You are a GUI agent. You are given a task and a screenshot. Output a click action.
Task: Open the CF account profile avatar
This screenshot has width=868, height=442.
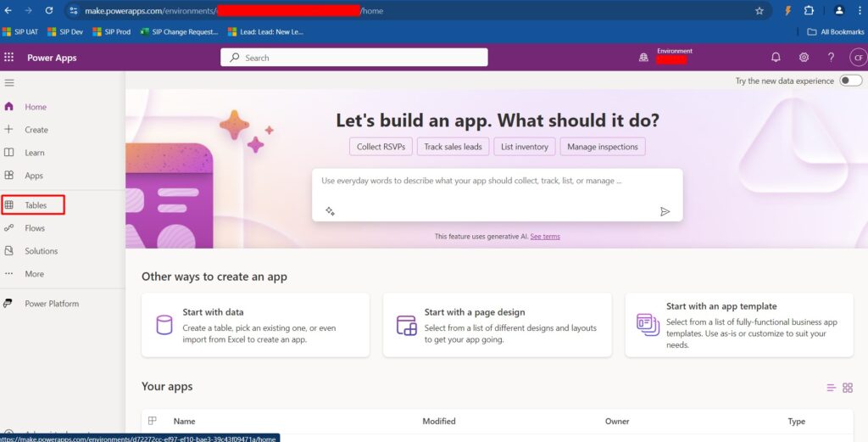[x=858, y=57]
